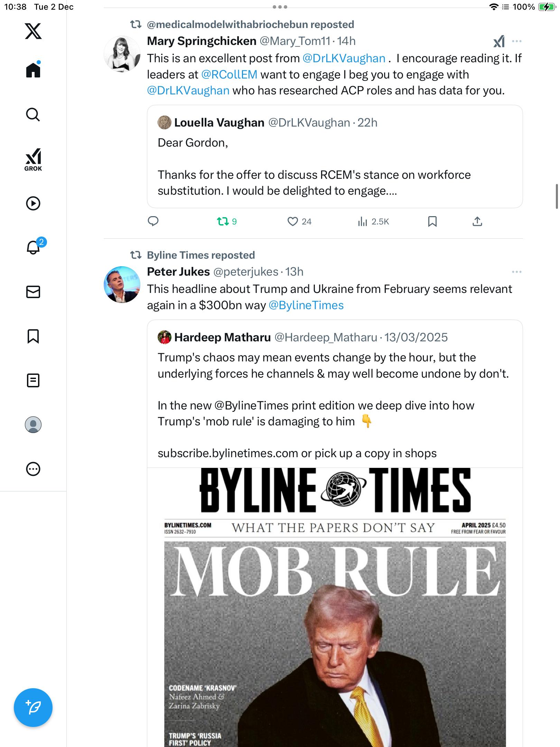Image resolution: width=560 pixels, height=747 pixels.
Task: Click the compose new post button
Action: pyautogui.click(x=33, y=708)
